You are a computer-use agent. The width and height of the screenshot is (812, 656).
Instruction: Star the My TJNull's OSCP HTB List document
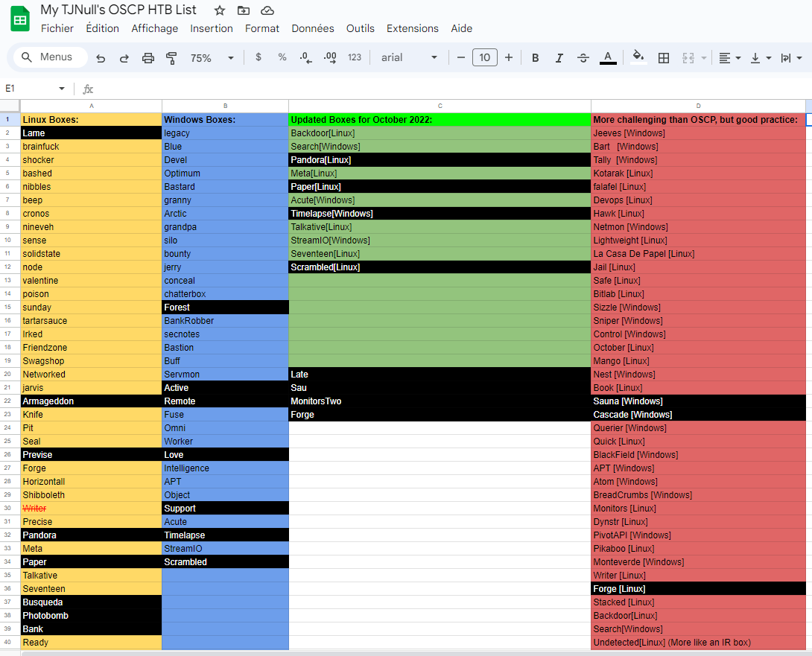coord(220,10)
